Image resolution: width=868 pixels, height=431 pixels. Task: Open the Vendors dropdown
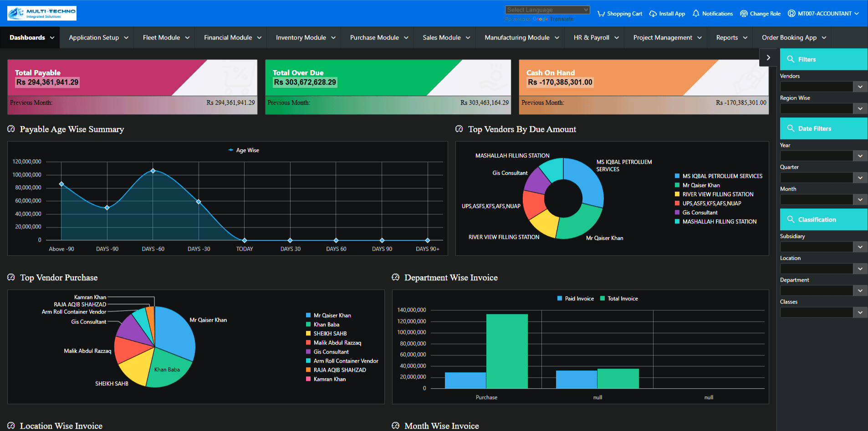click(860, 86)
